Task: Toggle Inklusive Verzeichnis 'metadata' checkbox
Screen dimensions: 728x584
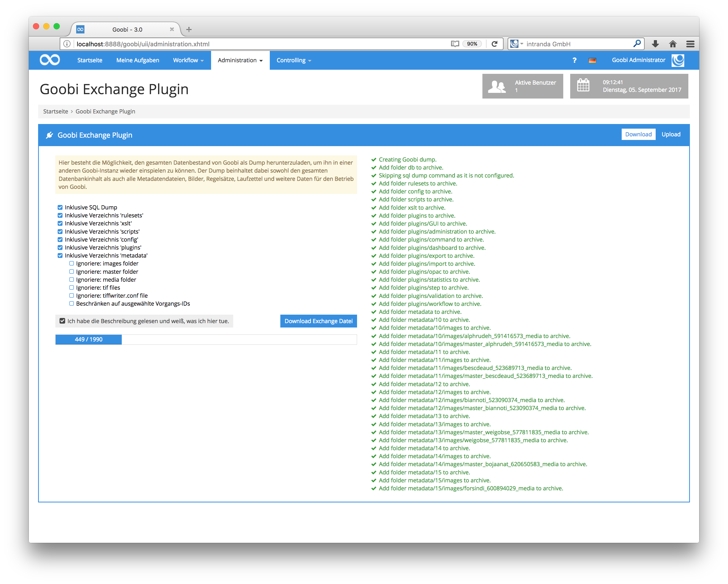Action: [x=60, y=255]
